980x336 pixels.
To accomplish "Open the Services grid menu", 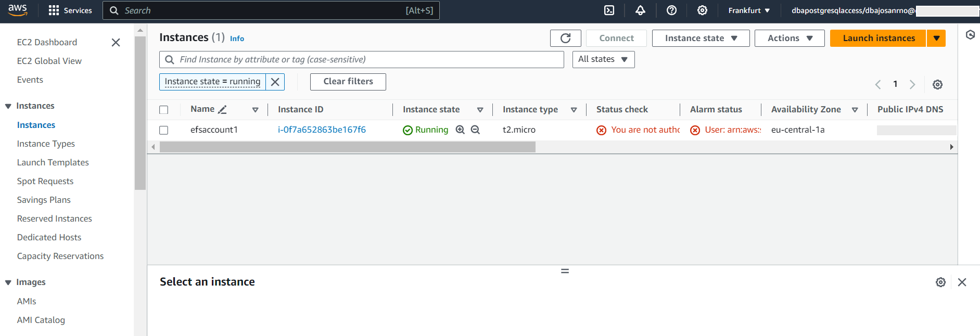I will coord(70,10).
